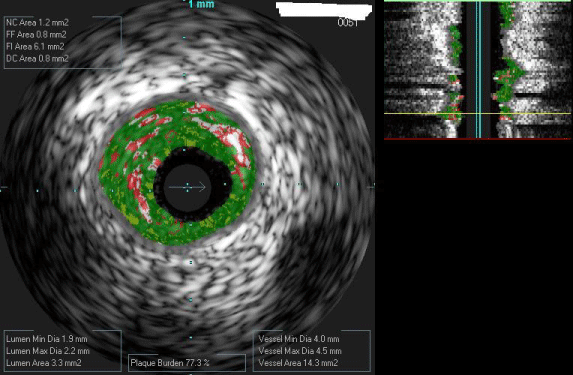Select the FF Area 0.8 mm2 readout
Image resolution: width=573 pixels, height=375 pixels.
click(x=36, y=35)
